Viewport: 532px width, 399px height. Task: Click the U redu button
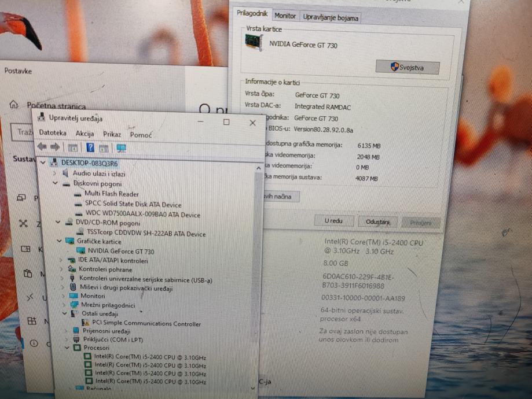(x=333, y=221)
